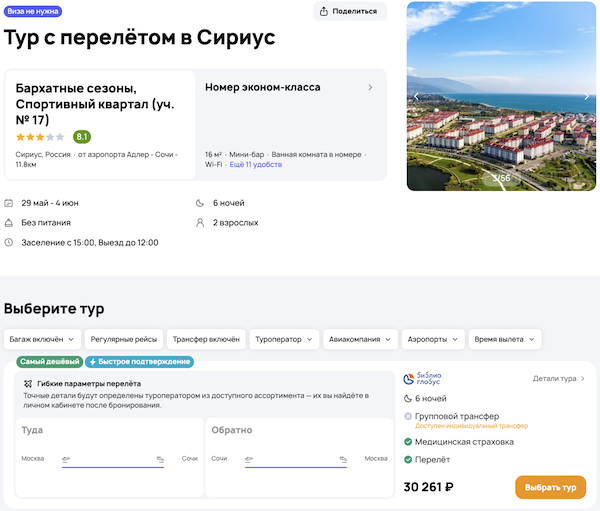Toggle the "Регулярные рейсы" filter chip
The height and width of the screenshot is (511, 600).
(x=121, y=339)
